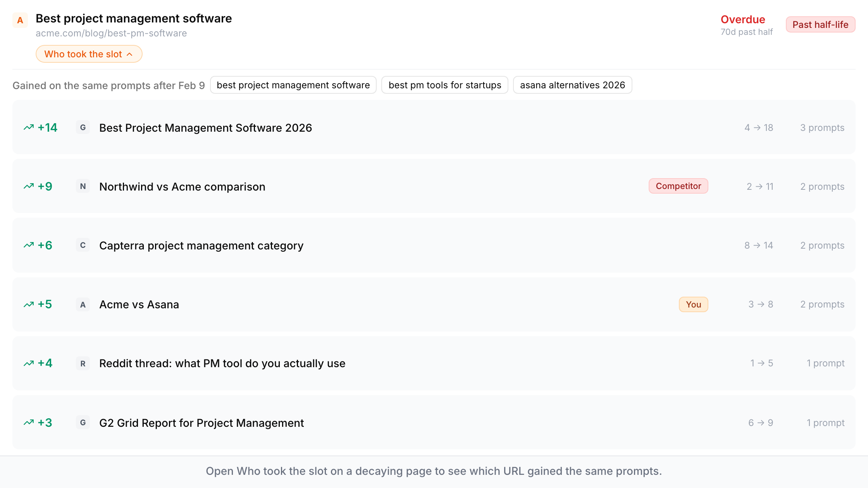Click '2 prompts' in the Capterra row
Viewport: 868px width, 488px height.
click(822, 246)
